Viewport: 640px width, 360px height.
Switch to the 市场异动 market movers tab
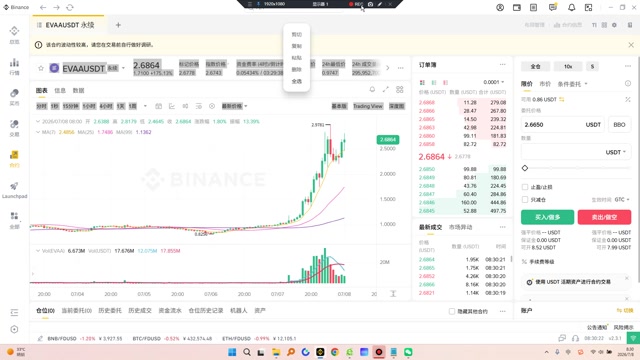coord(460,227)
